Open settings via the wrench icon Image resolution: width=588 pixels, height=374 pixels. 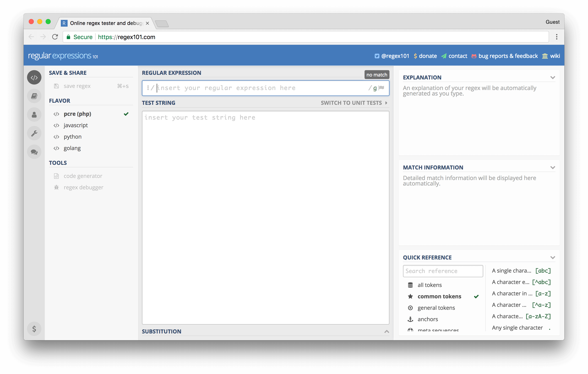coord(34,133)
